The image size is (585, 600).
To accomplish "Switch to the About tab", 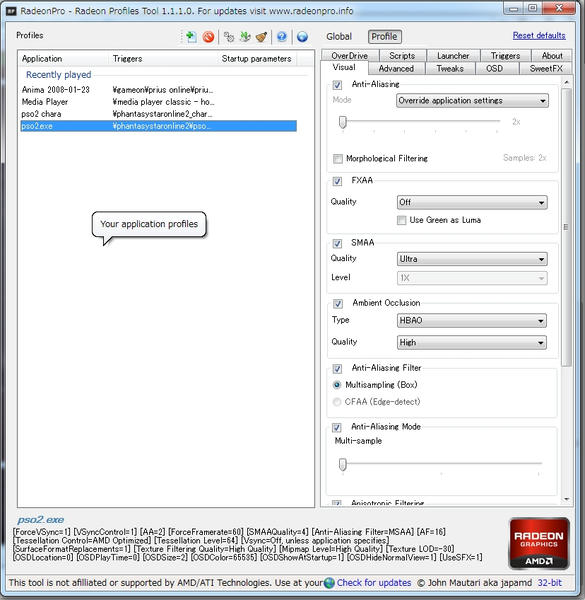I will tap(552, 56).
